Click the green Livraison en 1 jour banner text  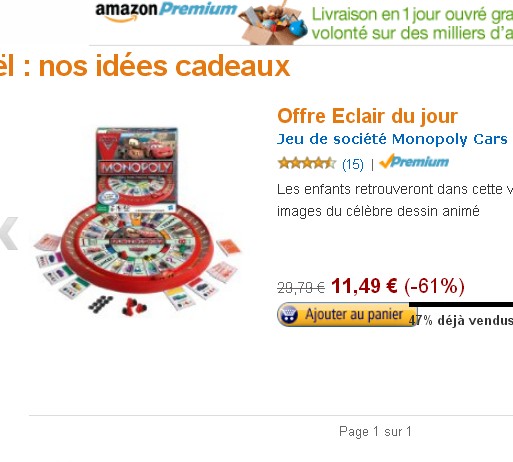[x=412, y=24]
